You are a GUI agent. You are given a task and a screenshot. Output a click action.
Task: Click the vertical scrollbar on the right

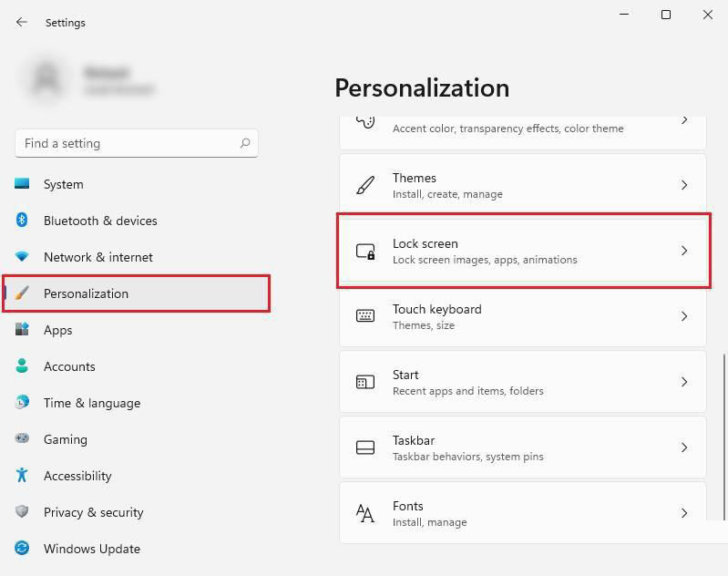tap(724, 437)
